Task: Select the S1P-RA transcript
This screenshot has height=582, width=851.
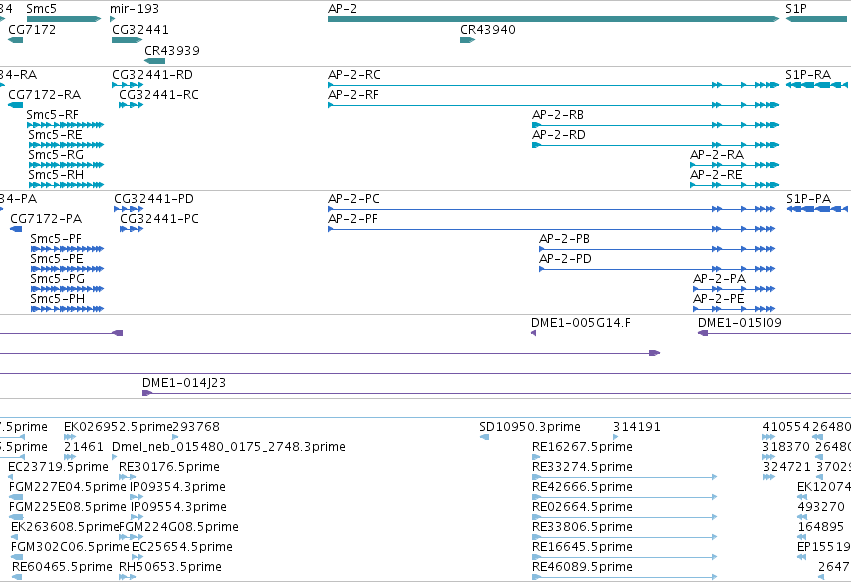Action: (817, 85)
